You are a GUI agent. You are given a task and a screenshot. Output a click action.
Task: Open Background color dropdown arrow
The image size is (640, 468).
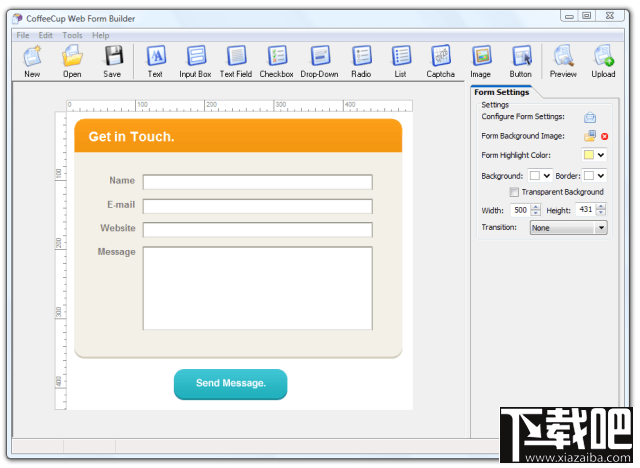(x=547, y=176)
